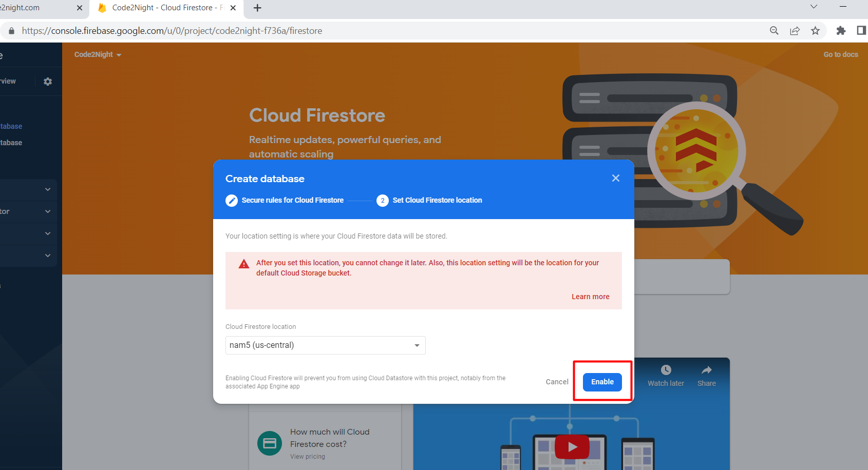Open View pricing link

(x=307, y=457)
